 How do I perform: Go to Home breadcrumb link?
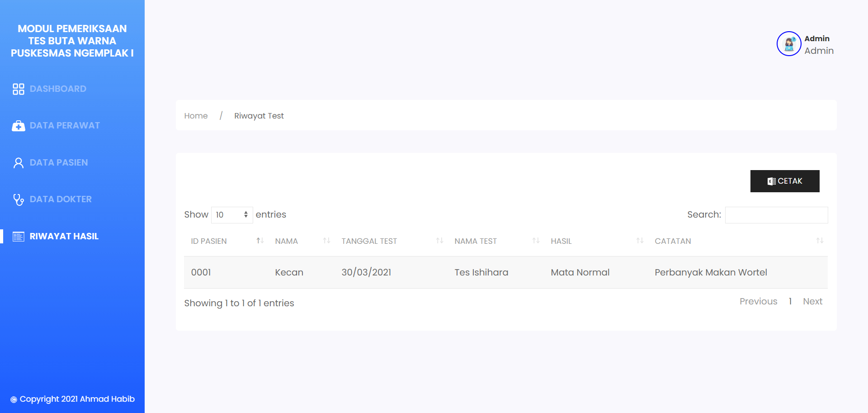click(x=196, y=116)
